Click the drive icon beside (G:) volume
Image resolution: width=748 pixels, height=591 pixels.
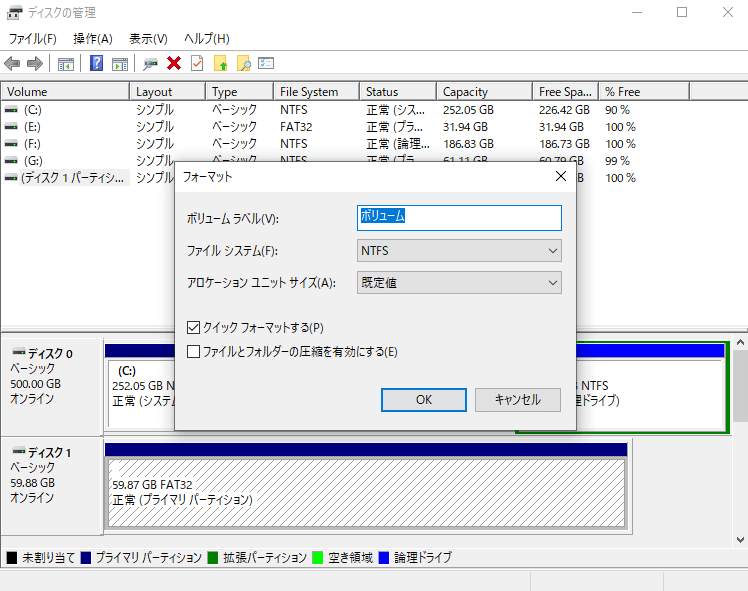click(x=11, y=161)
